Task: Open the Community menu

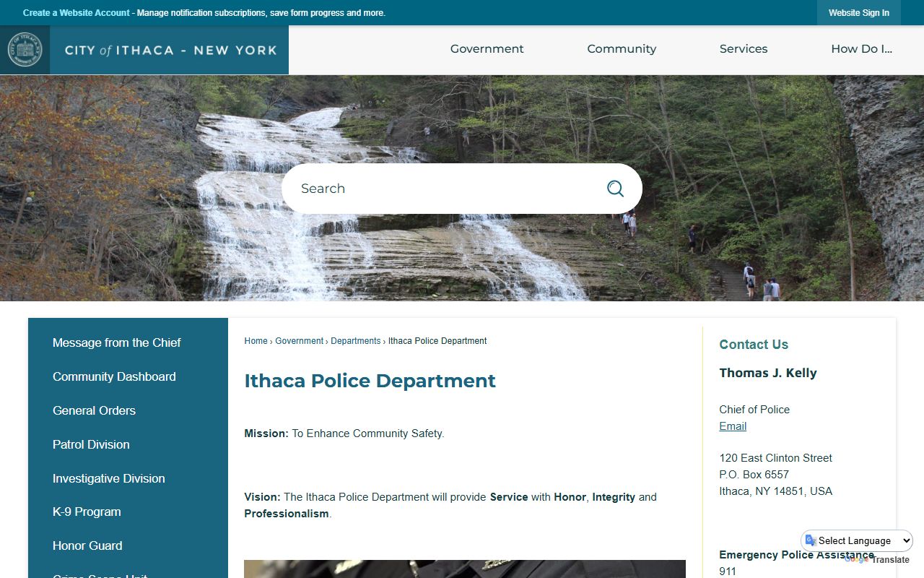Action: click(622, 49)
